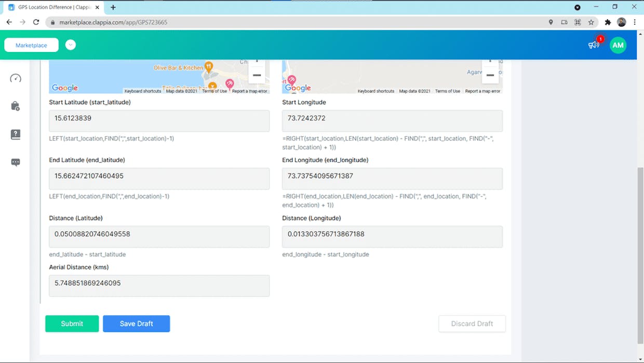Viewport: 644px width, 363px height.
Task: Click the End Longitude field
Action: (392, 178)
